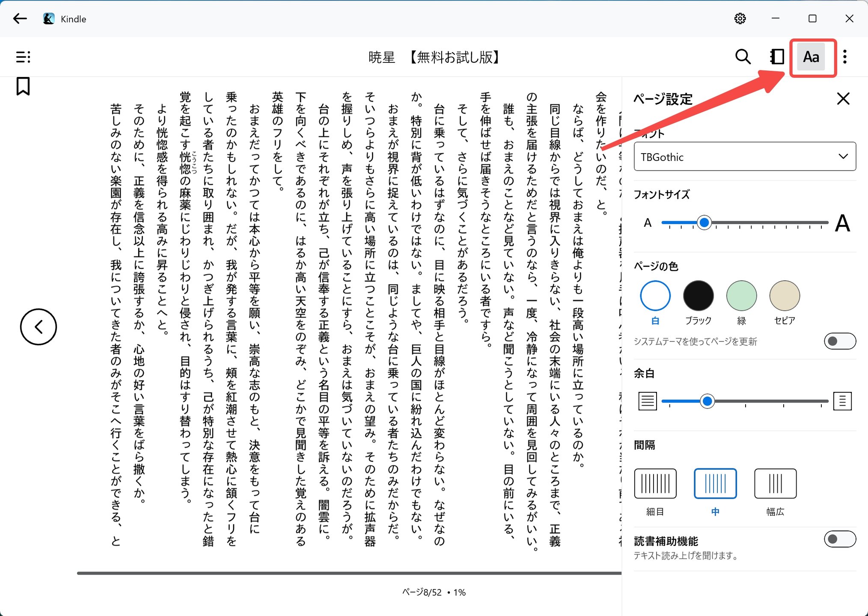
Task: Toggle the Aa page settings button
Action: pyautogui.click(x=811, y=56)
